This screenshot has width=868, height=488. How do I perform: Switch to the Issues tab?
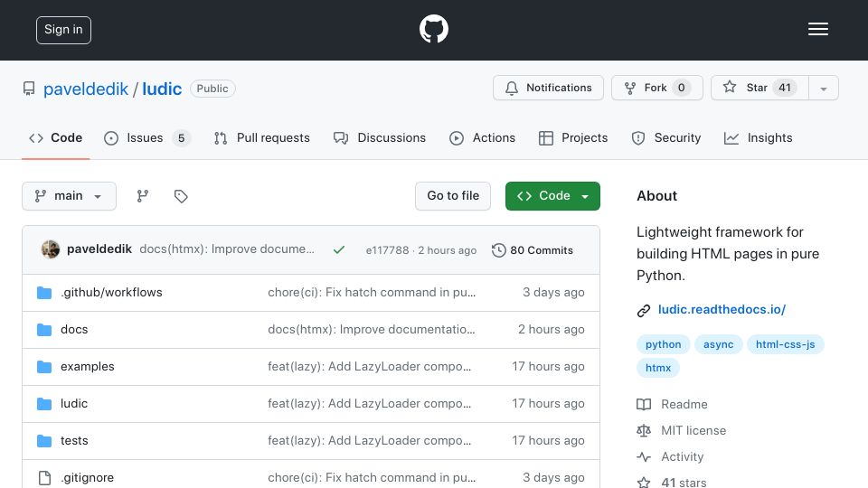[147, 137]
